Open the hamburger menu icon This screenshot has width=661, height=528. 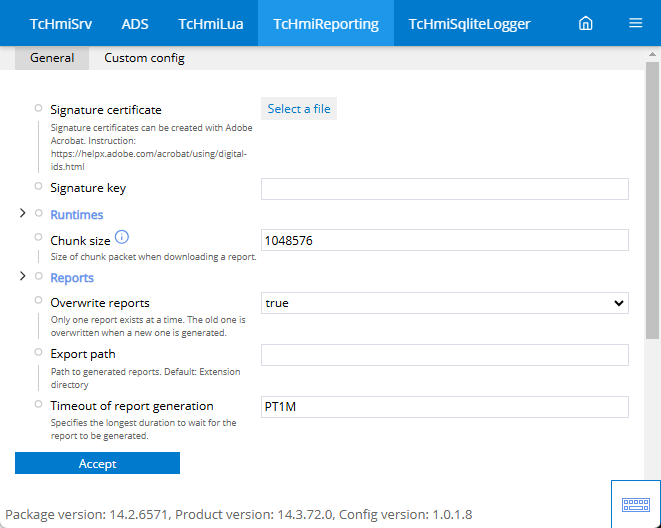pyautogui.click(x=635, y=23)
